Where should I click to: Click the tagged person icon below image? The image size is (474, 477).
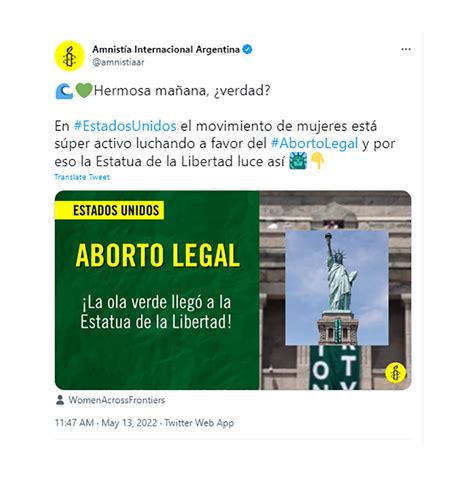click(60, 400)
